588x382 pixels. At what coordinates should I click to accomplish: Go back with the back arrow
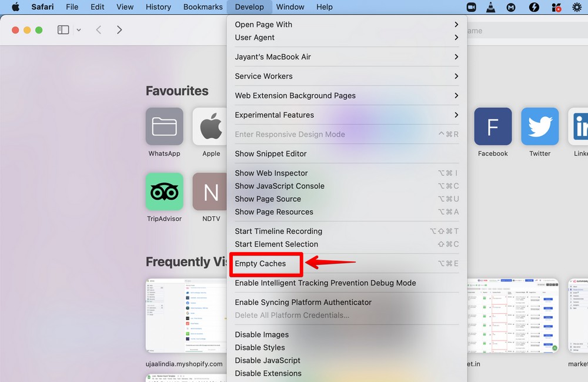coord(99,29)
